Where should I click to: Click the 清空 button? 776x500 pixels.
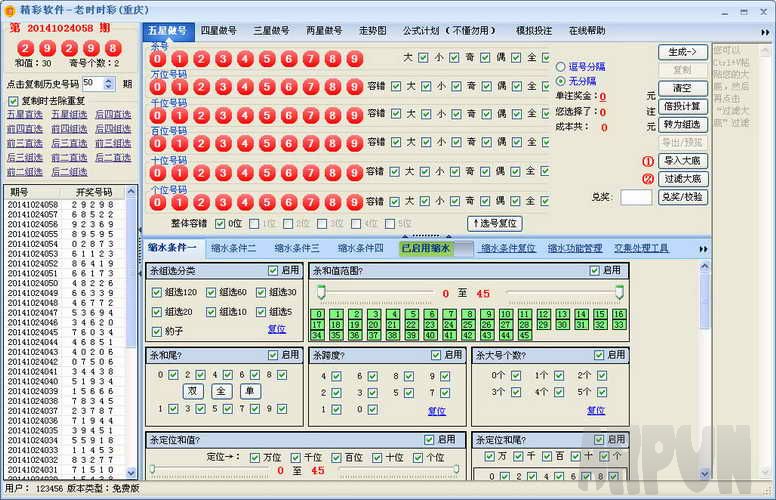tap(682, 88)
